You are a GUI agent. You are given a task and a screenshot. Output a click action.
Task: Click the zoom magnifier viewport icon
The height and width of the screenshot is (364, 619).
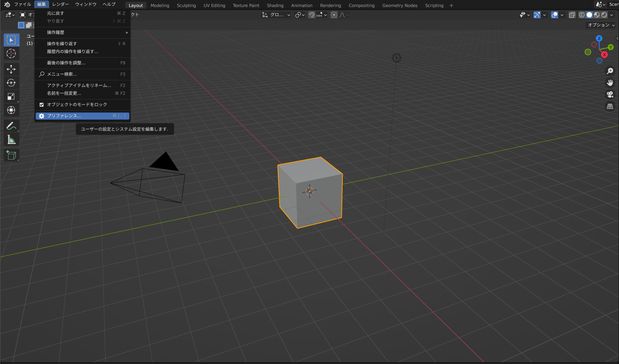(610, 71)
